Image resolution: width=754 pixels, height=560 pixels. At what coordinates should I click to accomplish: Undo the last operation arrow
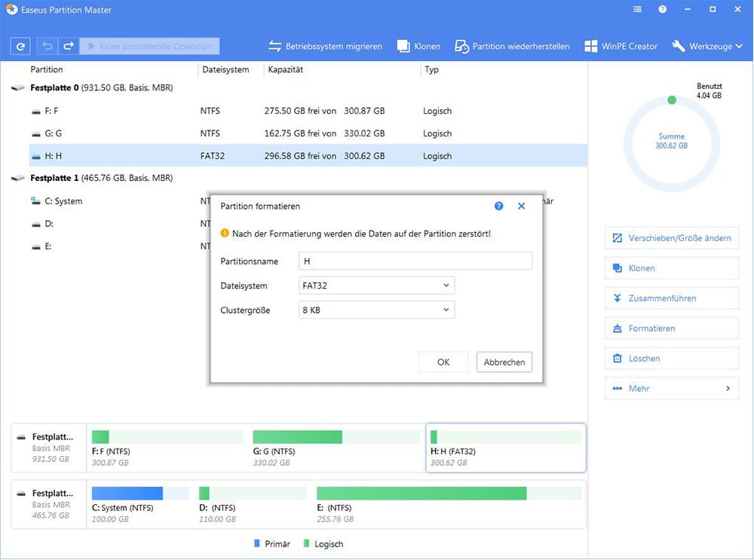[x=47, y=46]
